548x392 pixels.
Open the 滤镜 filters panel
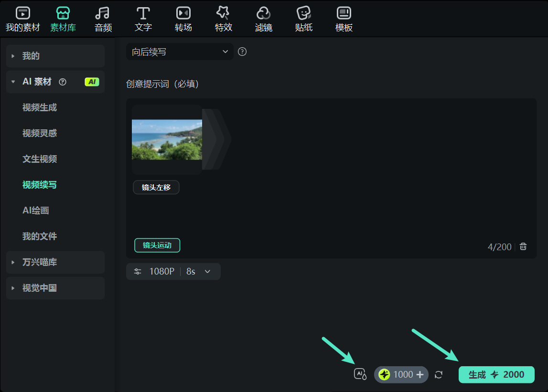click(x=264, y=18)
